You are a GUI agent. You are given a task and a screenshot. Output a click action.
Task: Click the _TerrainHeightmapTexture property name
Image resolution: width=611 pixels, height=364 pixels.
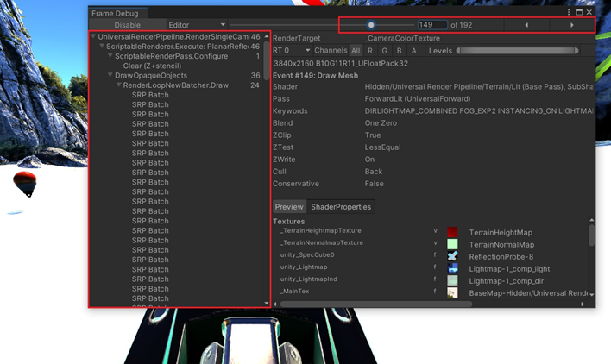[321, 230]
